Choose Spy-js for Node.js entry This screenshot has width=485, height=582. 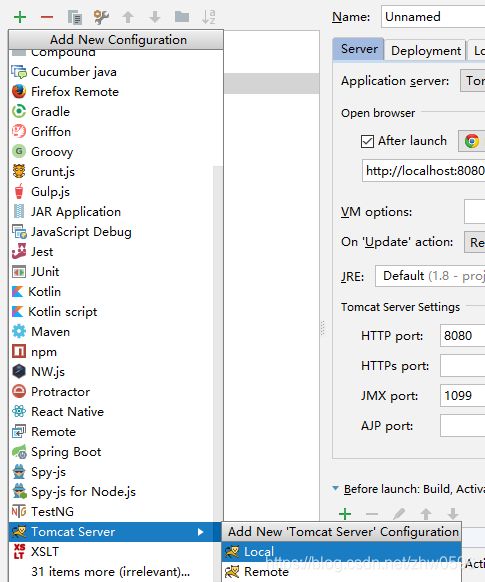(x=111, y=492)
